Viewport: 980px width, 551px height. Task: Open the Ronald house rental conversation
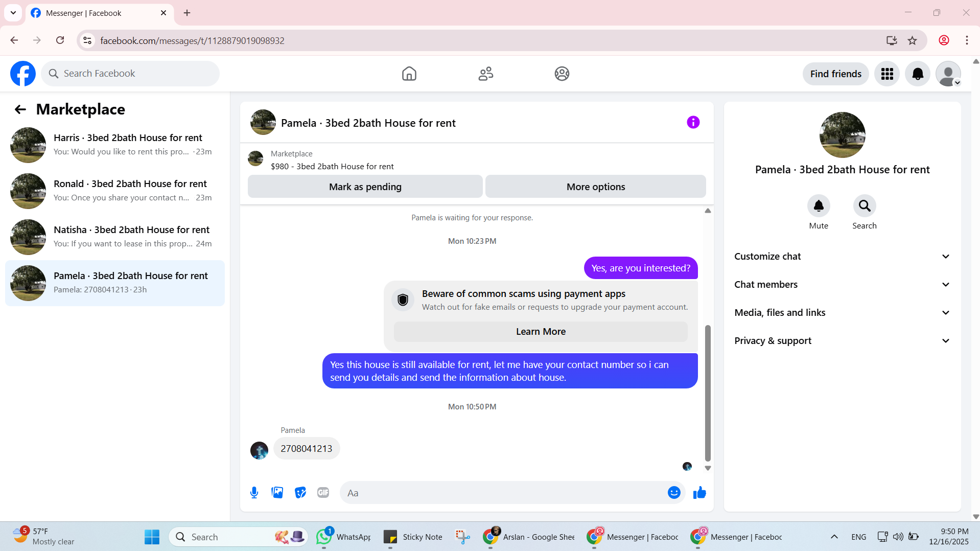tap(115, 191)
